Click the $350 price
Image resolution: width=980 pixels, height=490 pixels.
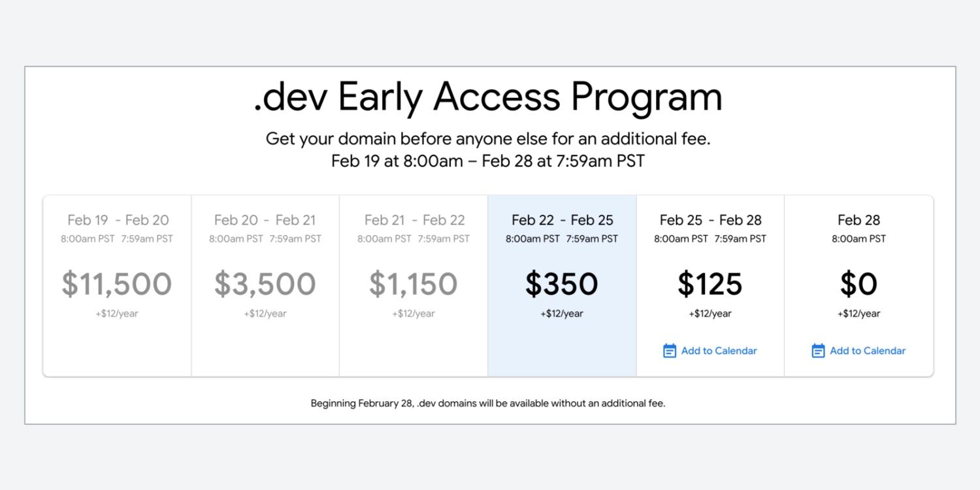(562, 284)
